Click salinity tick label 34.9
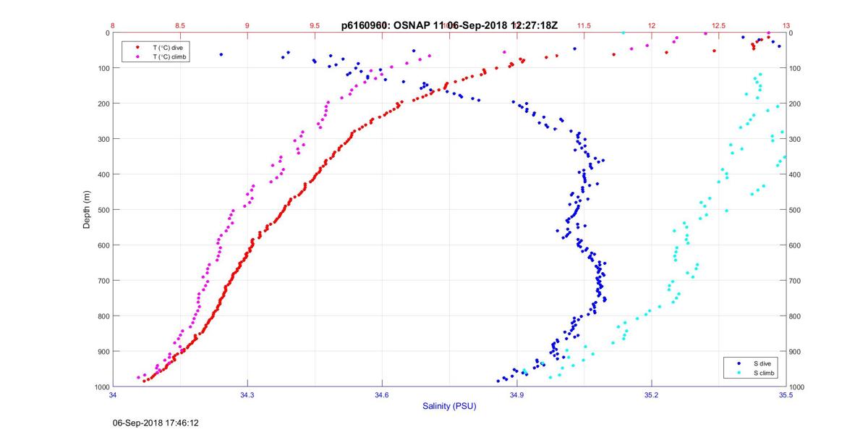 pyautogui.click(x=516, y=395)
